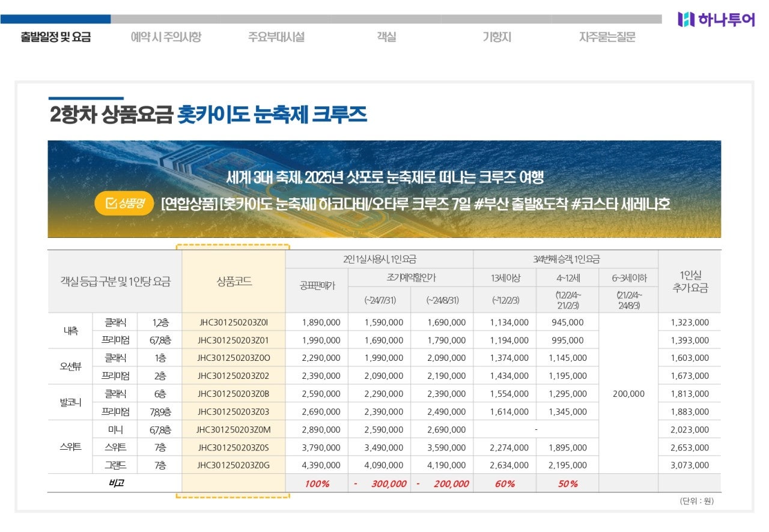Click the 그랜드 suite type label

point(115,465)
